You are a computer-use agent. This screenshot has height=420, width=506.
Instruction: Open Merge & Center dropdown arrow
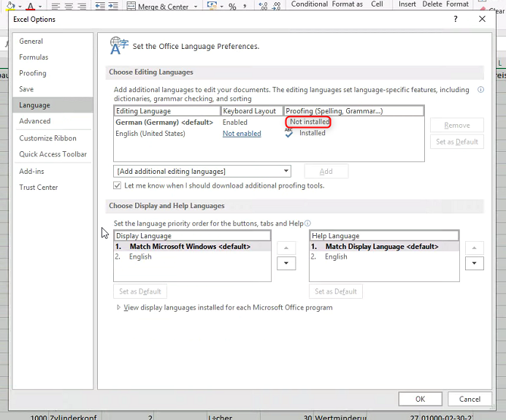point(196,7)
